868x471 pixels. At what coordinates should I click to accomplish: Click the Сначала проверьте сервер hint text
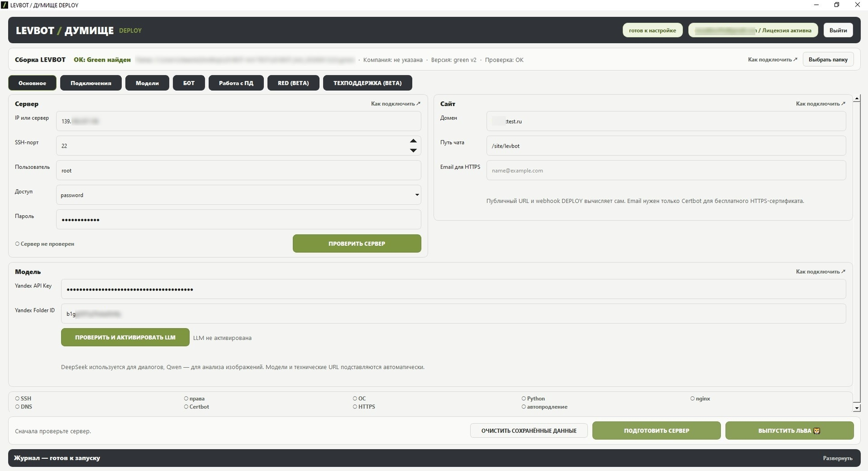[x=53, y=431]
